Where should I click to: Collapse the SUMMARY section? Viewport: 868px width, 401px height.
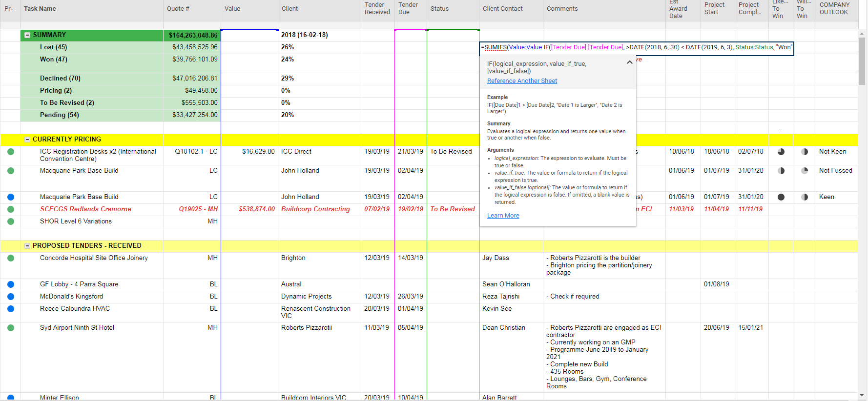point(27,35)
